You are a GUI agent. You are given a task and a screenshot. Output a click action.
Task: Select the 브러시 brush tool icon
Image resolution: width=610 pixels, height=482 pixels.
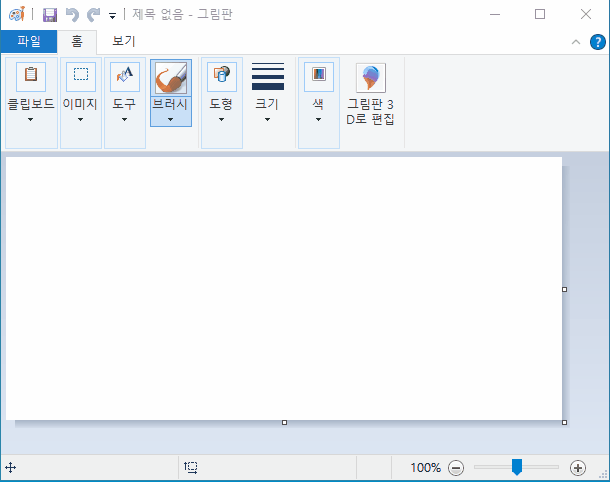click(x=171, y=78)
